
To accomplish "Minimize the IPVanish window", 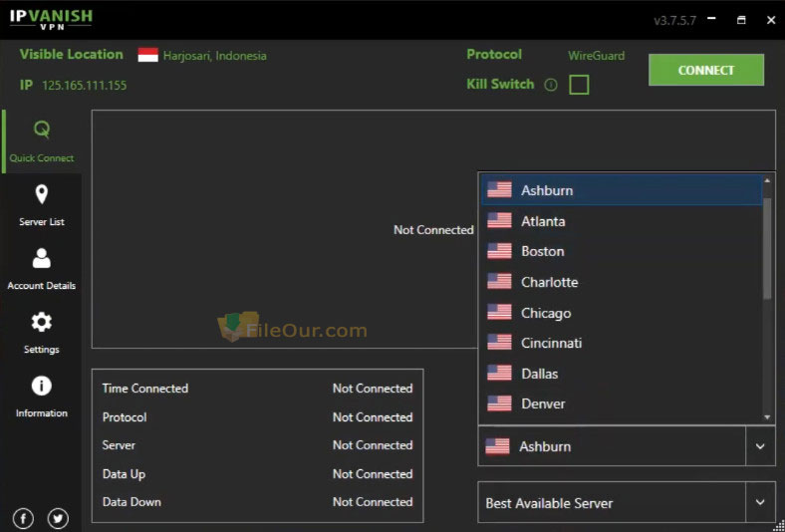I will [x=711, y=20].
